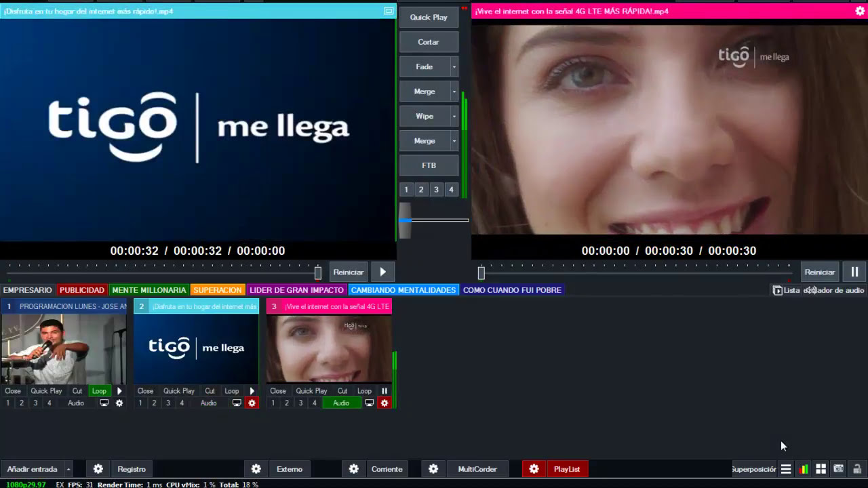The height and width of the screenshot is (488, 868).
Task: Open gear next to Corriente button
Action: click(x=353, y=469)
